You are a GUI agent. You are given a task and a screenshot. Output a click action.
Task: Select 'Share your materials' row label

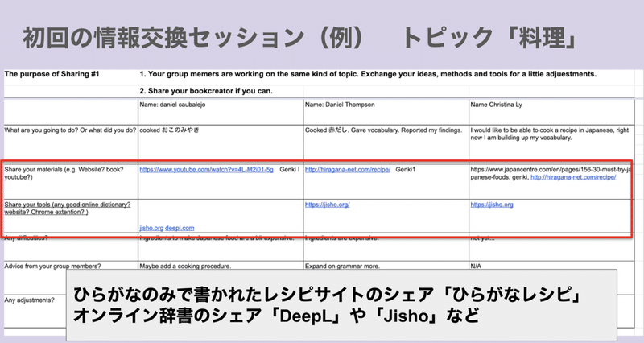(64, 173)
